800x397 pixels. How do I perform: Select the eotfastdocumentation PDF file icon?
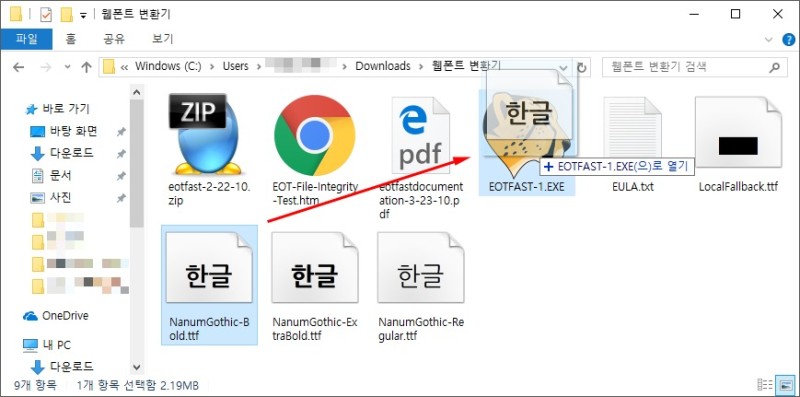tap(421, 136)
